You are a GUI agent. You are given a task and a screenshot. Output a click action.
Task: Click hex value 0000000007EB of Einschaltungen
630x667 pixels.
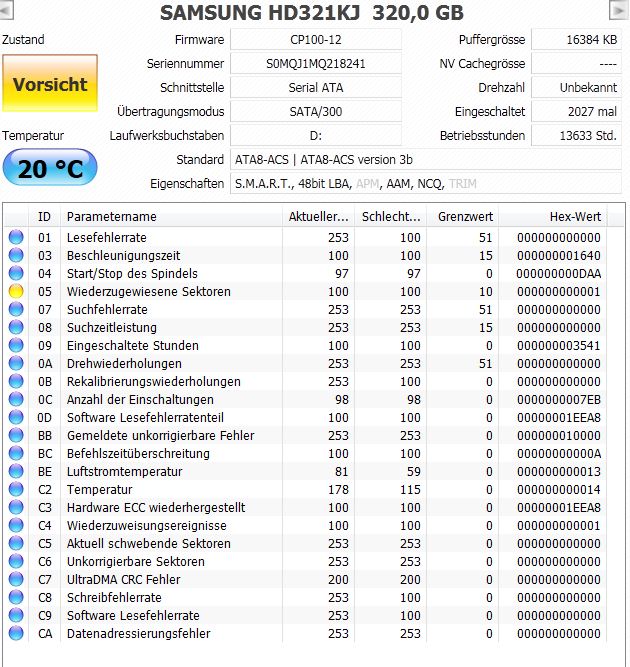[559, 399]
